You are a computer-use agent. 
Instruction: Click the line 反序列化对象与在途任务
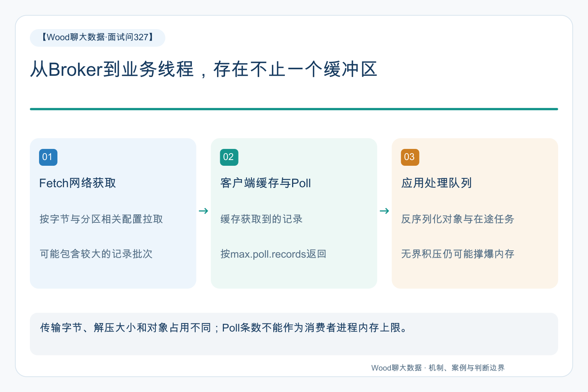[458, 219]
